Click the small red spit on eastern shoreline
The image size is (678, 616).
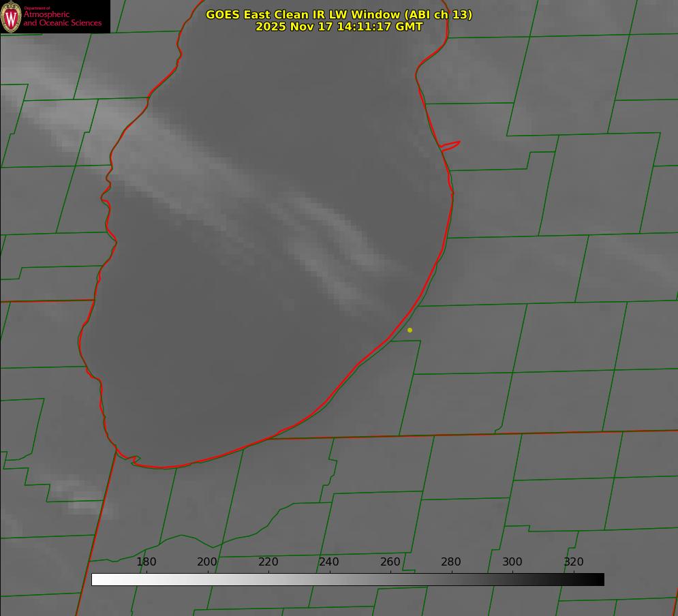click(x=451, y=145)
